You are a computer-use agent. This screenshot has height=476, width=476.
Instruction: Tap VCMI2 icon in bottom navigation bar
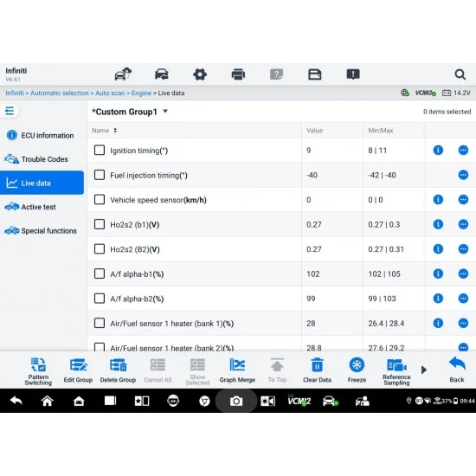pos(299,401)
